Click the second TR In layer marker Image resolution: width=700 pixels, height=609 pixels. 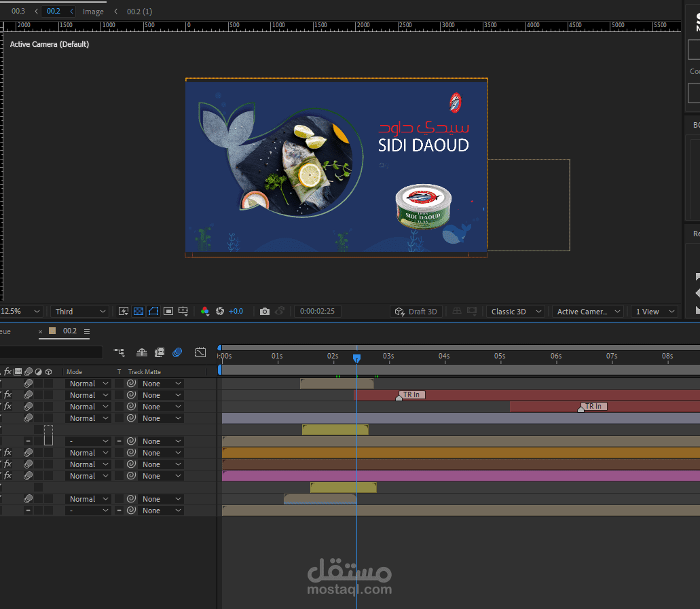click(x=593, y=406)
